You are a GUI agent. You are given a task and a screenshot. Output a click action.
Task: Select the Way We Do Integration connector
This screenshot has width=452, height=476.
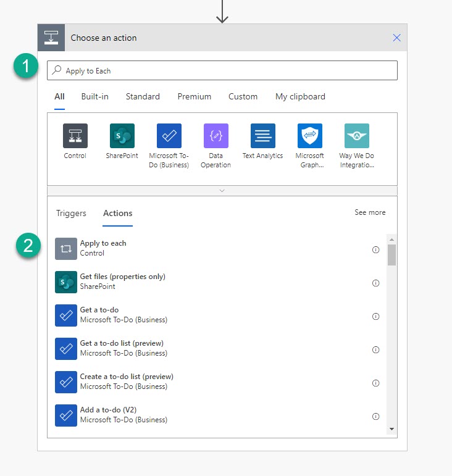point(357,136)
